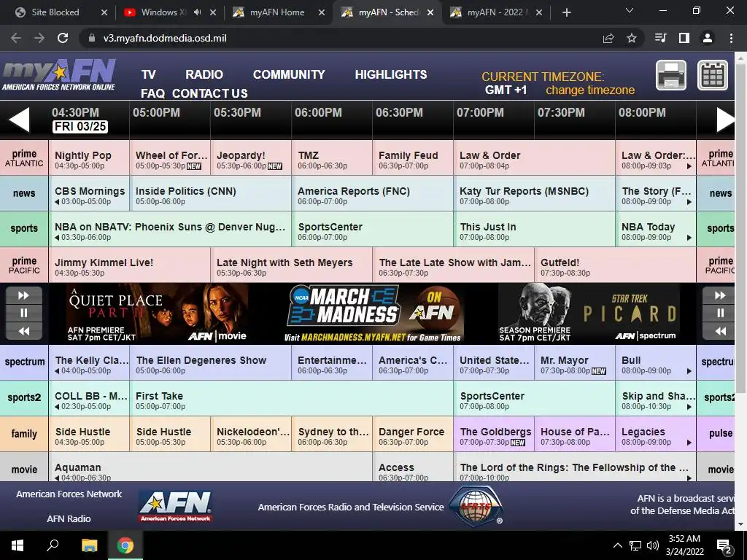Open The Ellen Degeneres Show listing
The width and height of the screenshot is (747, 560).
(210, 362)
